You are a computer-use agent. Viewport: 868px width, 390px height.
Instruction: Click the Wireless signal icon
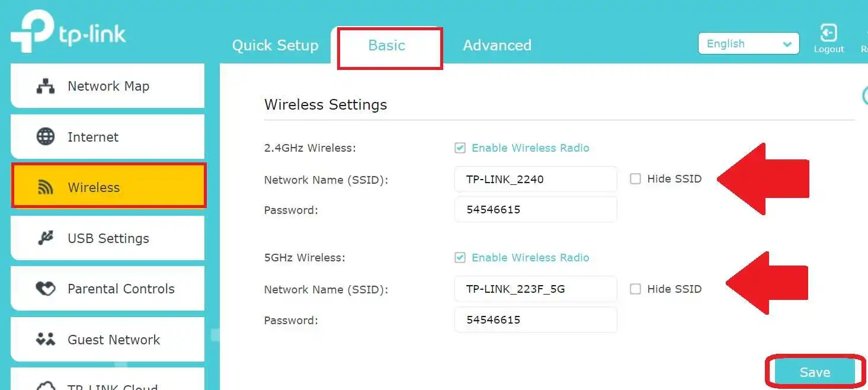coord(46,188)
